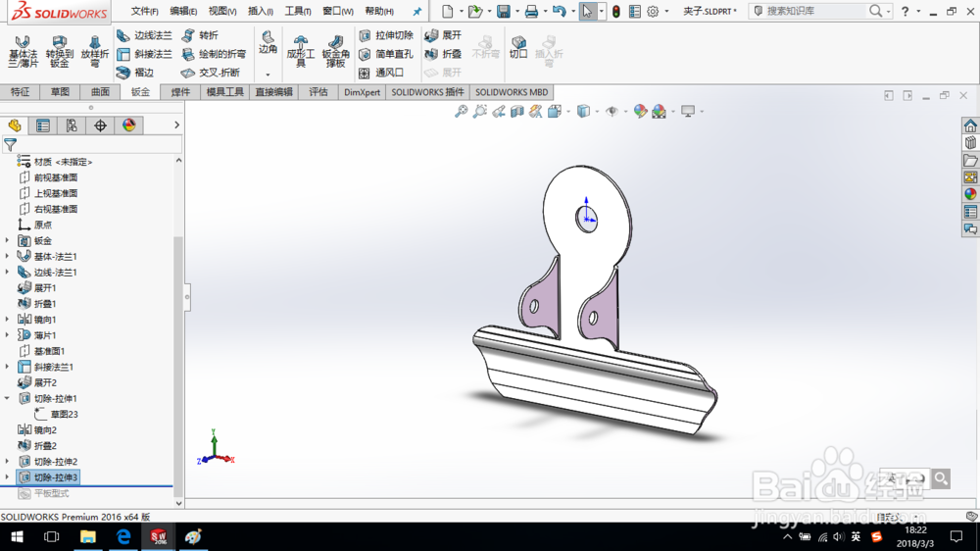Click the Section View icon in view toolbar

(516, 112)
